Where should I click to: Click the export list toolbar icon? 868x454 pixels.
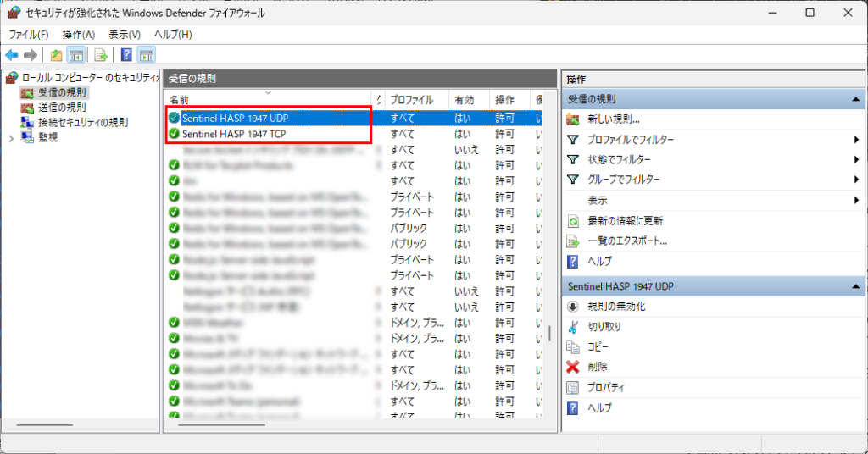(x=101, y=55)
